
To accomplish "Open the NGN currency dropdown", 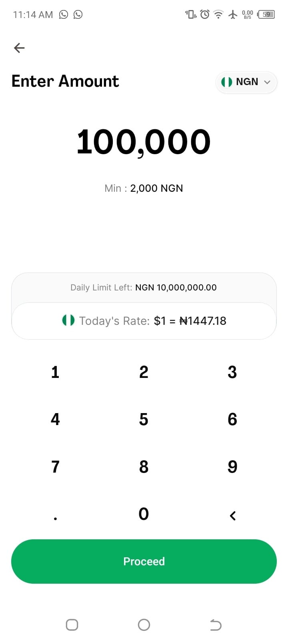I will pyautogui.click(x=246, y=82).
